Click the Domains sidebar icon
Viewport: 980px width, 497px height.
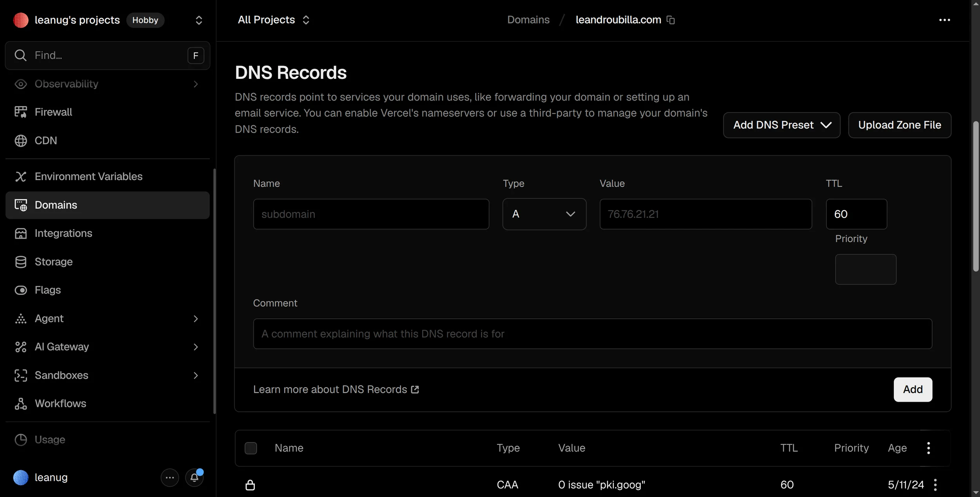[x=21, y=205]
